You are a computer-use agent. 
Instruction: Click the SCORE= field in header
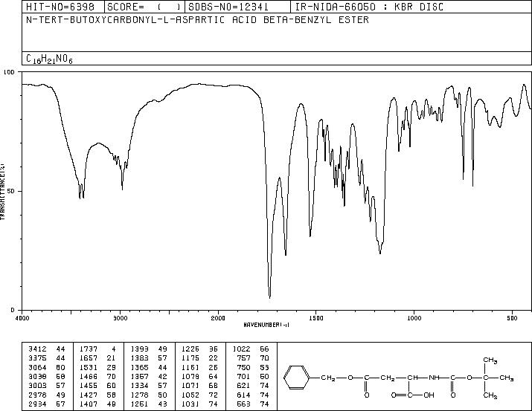pyautogui.click(x=144, y=7)
